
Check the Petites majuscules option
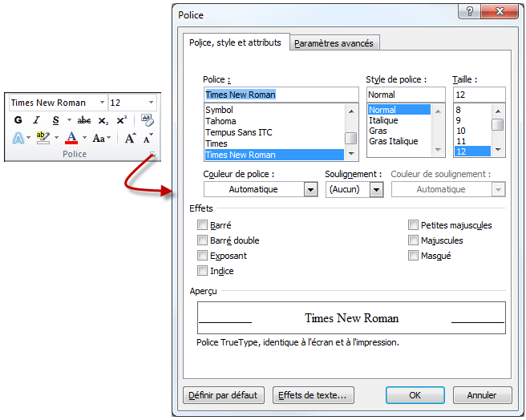tap(414, 225)
